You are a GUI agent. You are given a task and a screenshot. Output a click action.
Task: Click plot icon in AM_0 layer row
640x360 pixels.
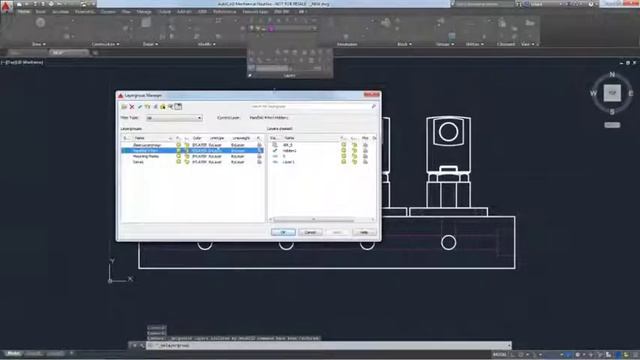pos(365,145)
